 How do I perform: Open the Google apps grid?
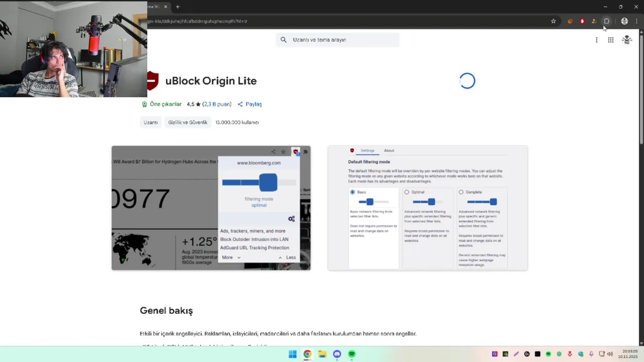point(610,40)
